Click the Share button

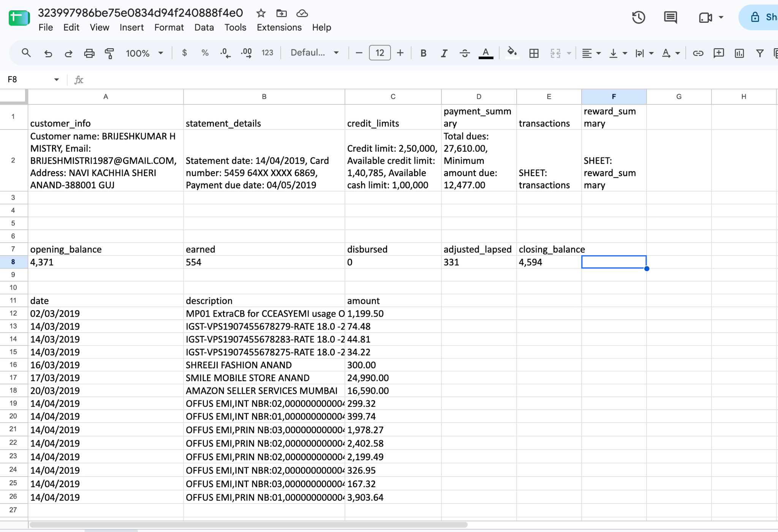pyautogui.click(x=759, y=17)
